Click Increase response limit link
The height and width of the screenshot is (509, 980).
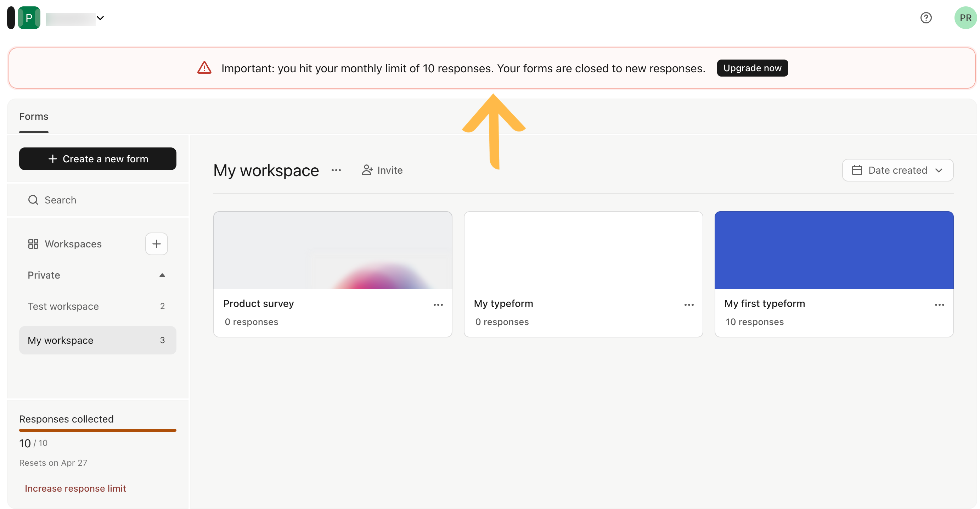pyautogui.click(x=75, y=488)
